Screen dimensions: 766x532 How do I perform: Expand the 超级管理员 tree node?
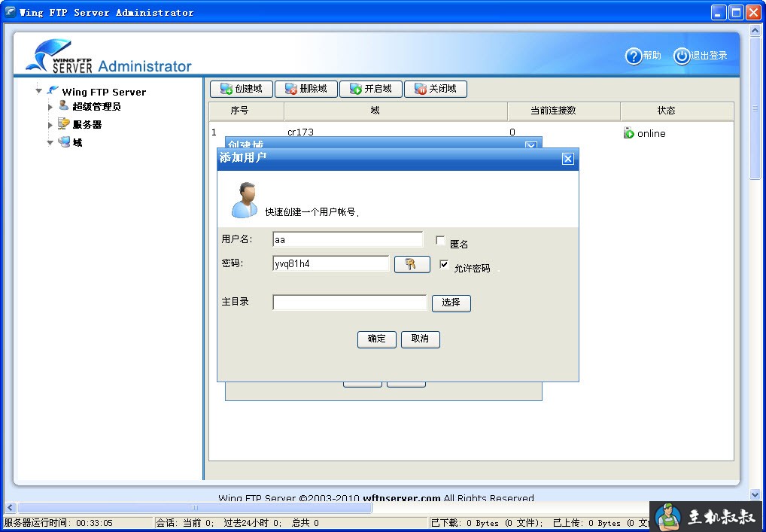click(x=50, y=107)
